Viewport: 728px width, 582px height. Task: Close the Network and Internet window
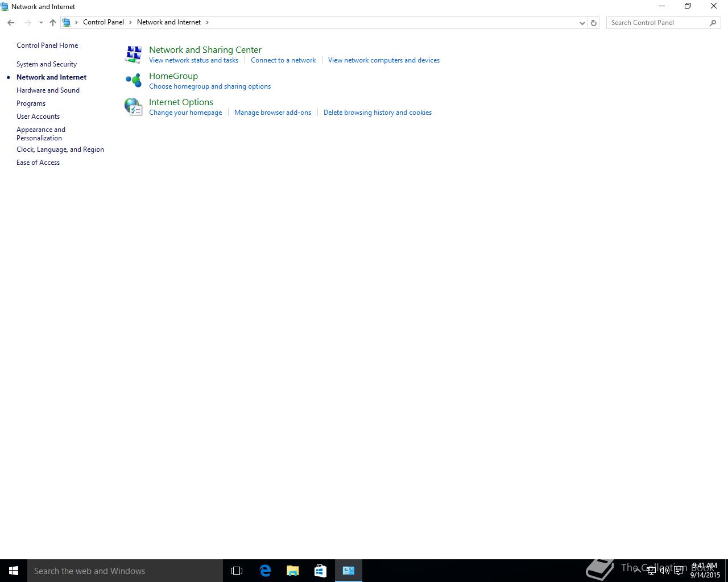714,6
